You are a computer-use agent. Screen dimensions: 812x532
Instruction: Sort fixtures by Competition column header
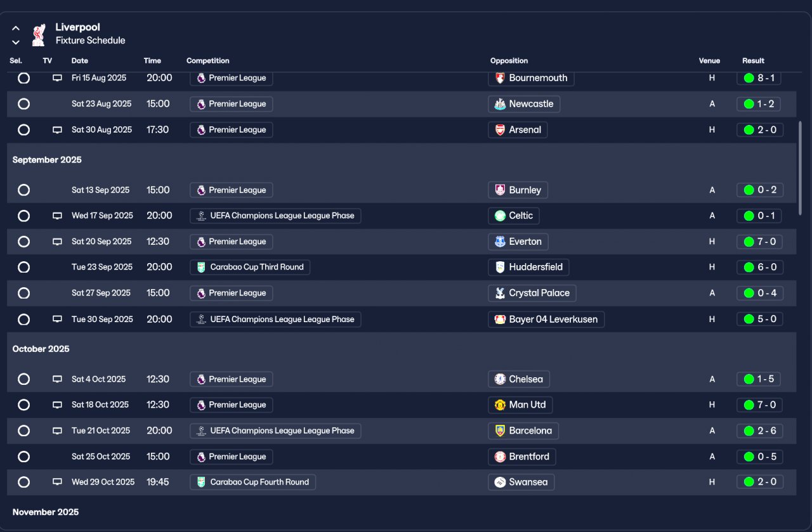click(x=207, y=61)
